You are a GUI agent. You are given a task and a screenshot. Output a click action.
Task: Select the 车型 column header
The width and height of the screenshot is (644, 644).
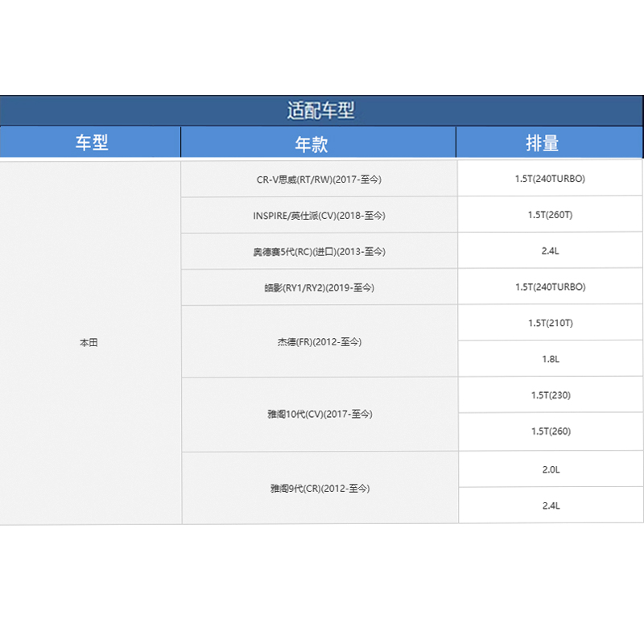[90, 142]
